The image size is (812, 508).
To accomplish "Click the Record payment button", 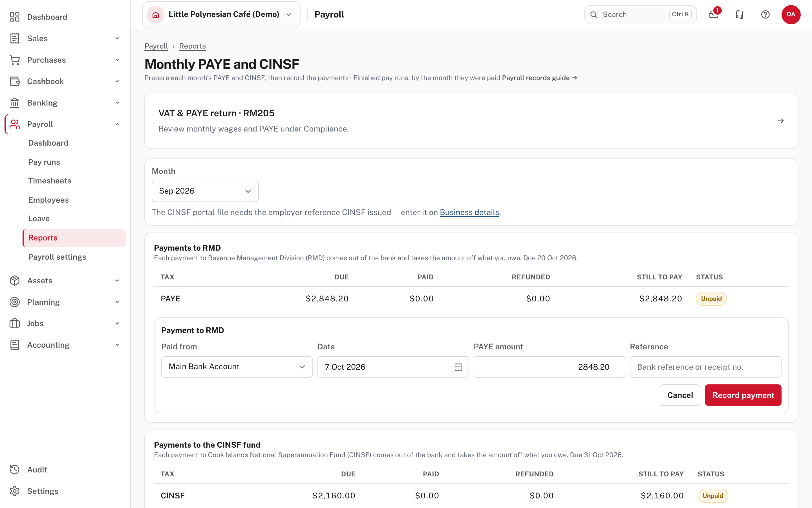I will coord(743,395).
